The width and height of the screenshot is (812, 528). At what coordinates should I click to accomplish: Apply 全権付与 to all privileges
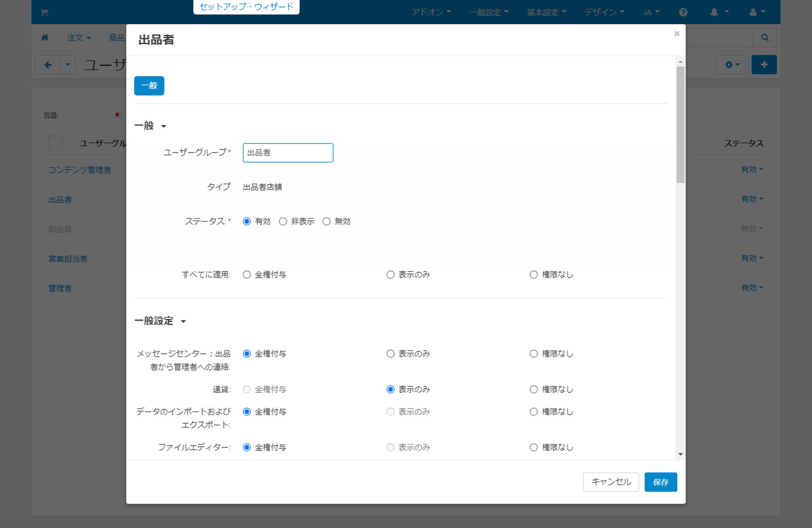click(x=247, y=275)
